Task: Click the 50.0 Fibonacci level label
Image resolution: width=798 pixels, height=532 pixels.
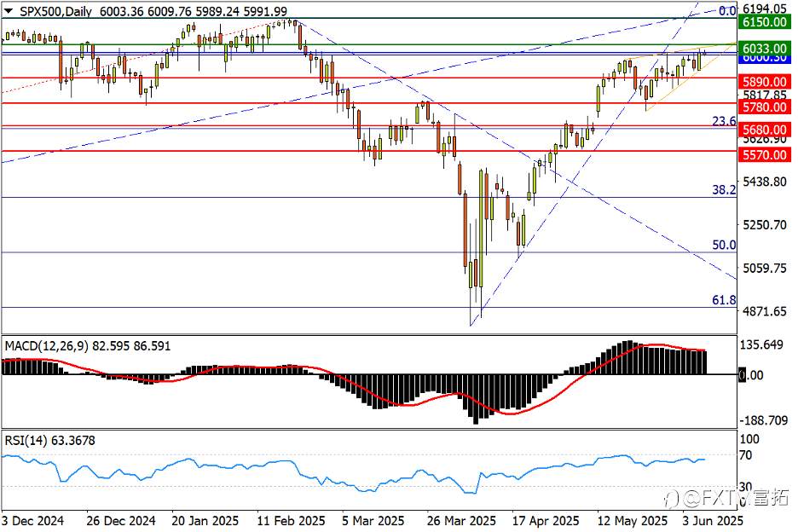Action: (x=724, y=245)
